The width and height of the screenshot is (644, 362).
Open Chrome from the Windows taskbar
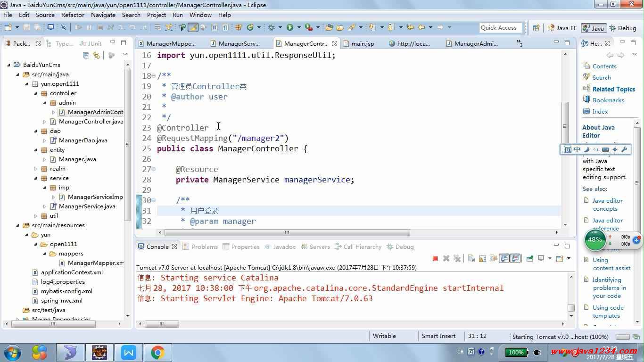[x=157, y=352]
